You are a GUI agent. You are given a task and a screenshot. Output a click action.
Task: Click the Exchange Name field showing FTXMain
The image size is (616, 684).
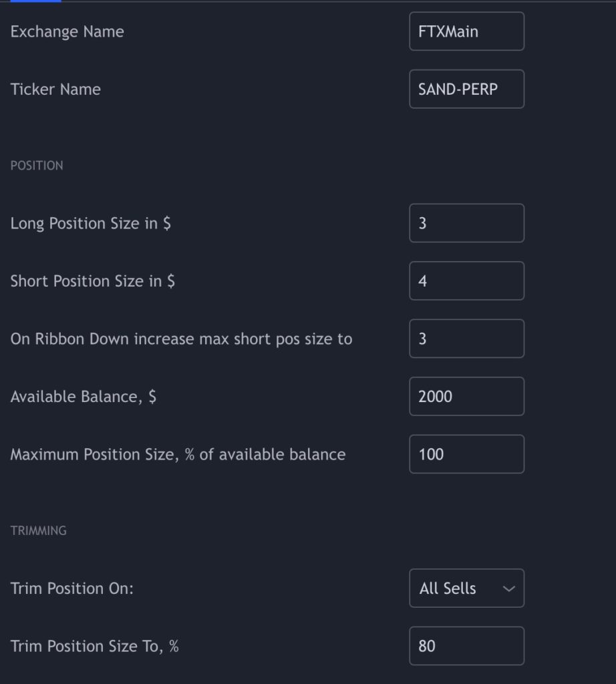click(466, 31)
